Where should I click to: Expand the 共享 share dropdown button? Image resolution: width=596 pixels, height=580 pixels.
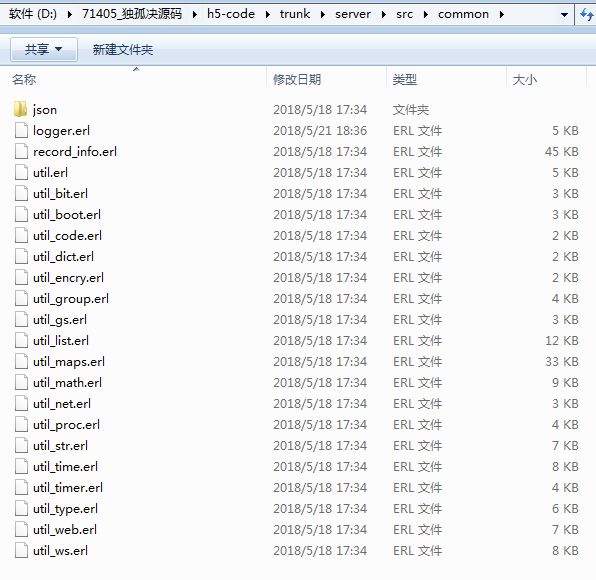tap(44, 49)
